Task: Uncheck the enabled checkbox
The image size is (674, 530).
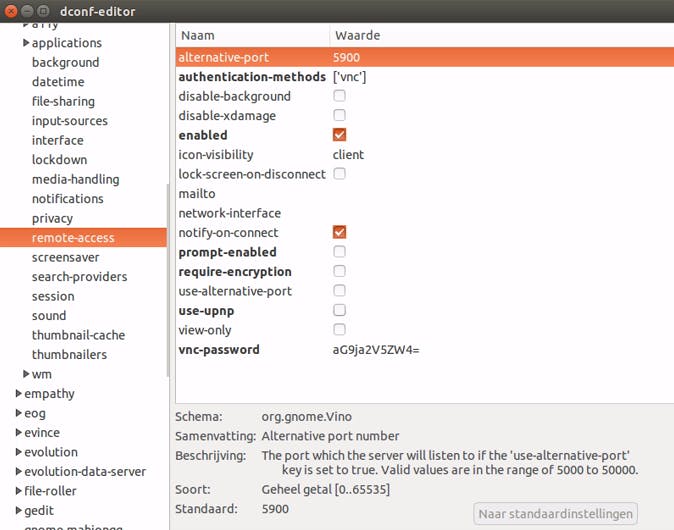Action: coord(339,135)
